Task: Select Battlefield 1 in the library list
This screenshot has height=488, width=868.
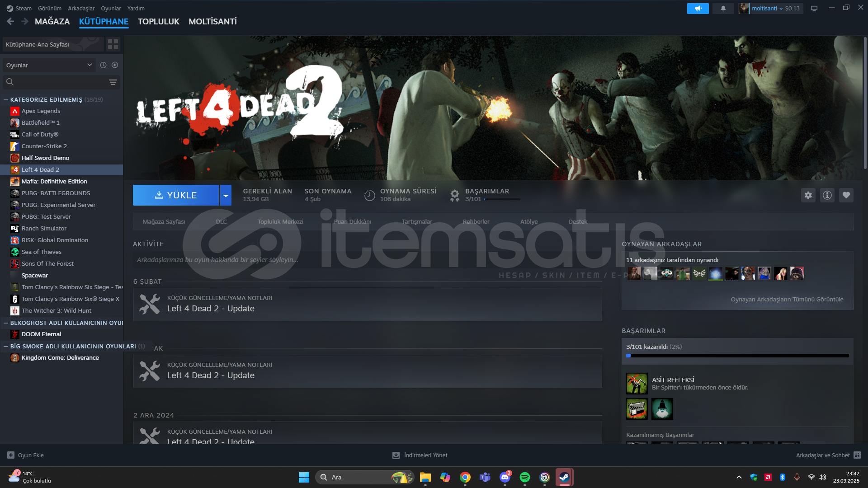Action: pyautogui.click(x=61, y=122)
